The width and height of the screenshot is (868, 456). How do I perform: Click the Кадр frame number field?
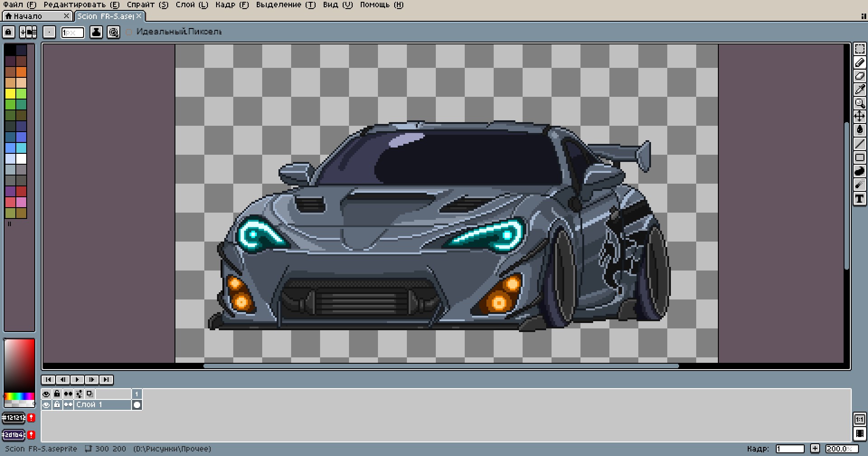pyautogui.click(x=790, y=449)
